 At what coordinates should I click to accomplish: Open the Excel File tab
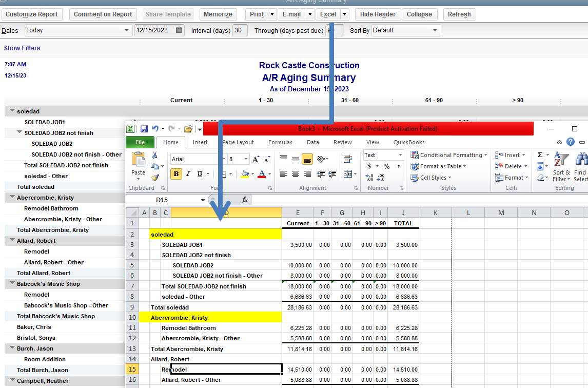pyautogui.click(x=140, y=142)
